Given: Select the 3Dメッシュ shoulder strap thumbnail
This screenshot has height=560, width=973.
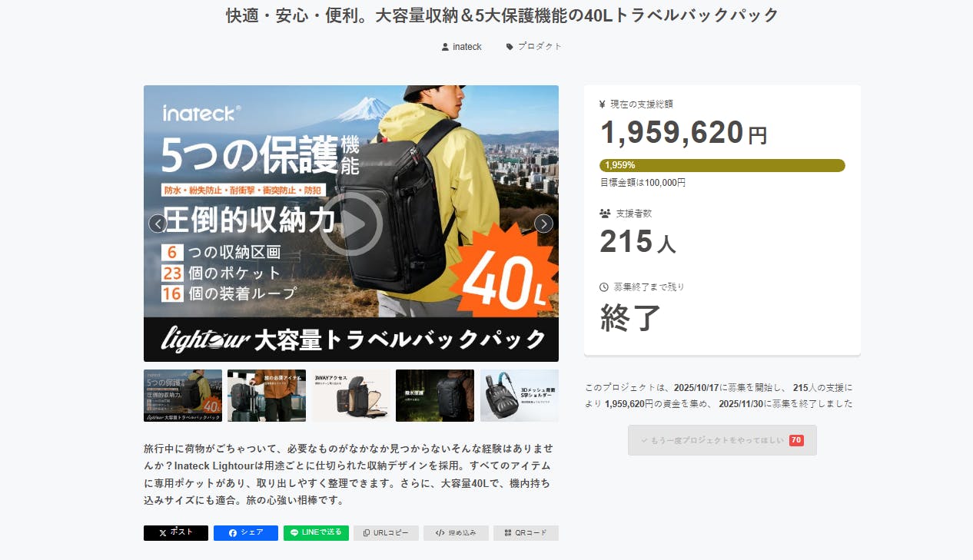Looking at the screenshot, I should pos(520,396).
